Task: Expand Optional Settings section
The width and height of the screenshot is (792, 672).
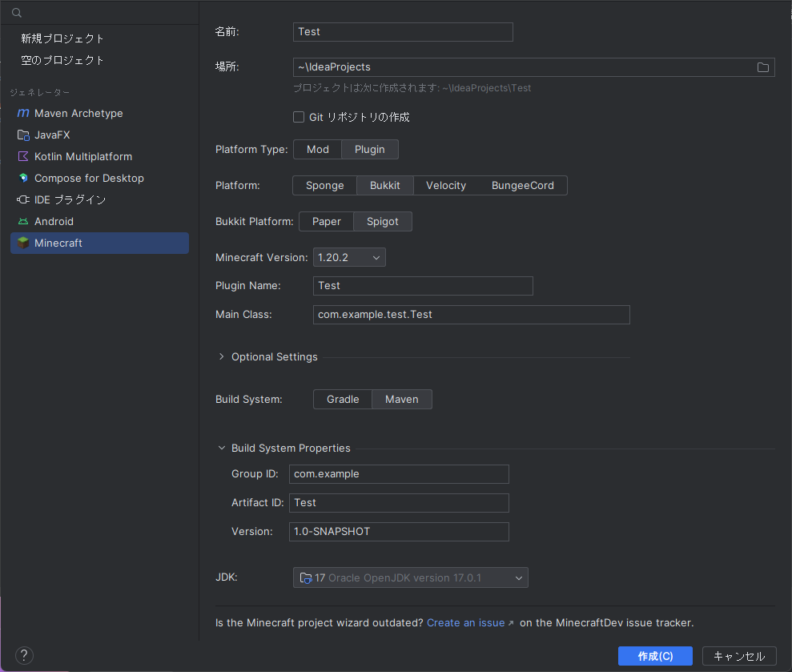Action: pyautogui.click(x=221, y=356)
